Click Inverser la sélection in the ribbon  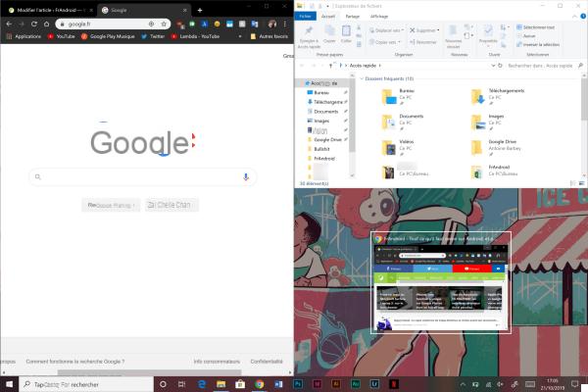(x=538, y=44)
